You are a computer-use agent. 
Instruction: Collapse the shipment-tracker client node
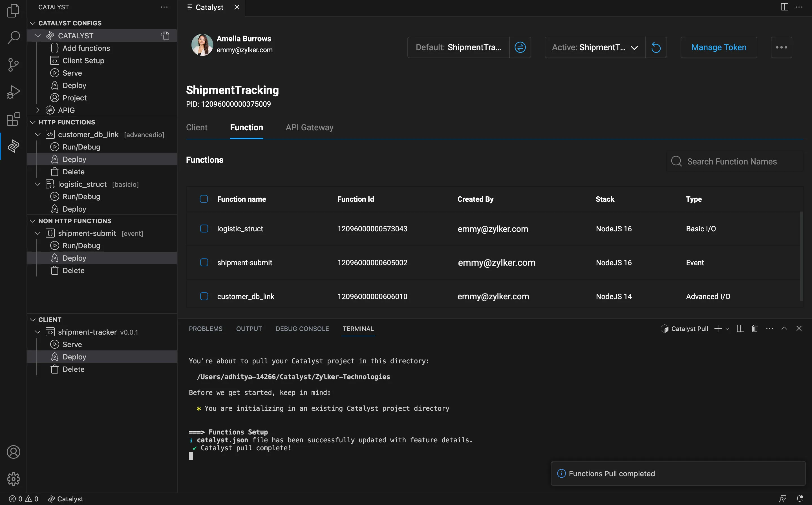[38, 332]
